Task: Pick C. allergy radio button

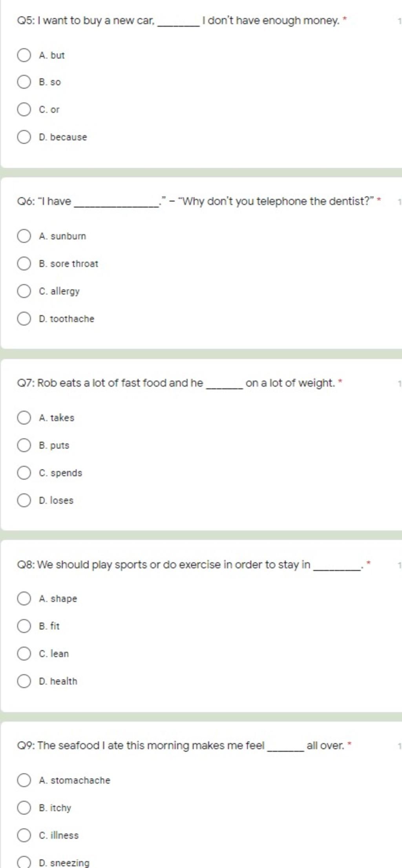Action: coord(24,291)
